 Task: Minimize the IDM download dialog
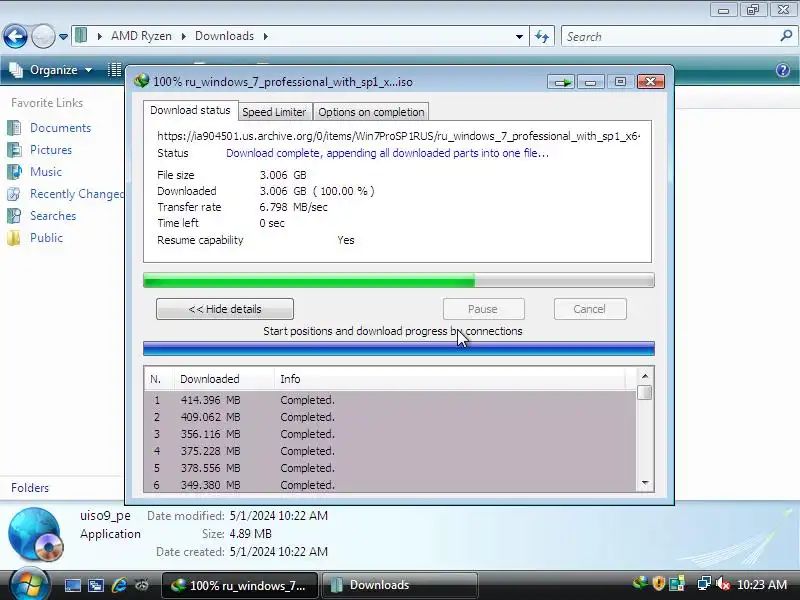(591, 82)
